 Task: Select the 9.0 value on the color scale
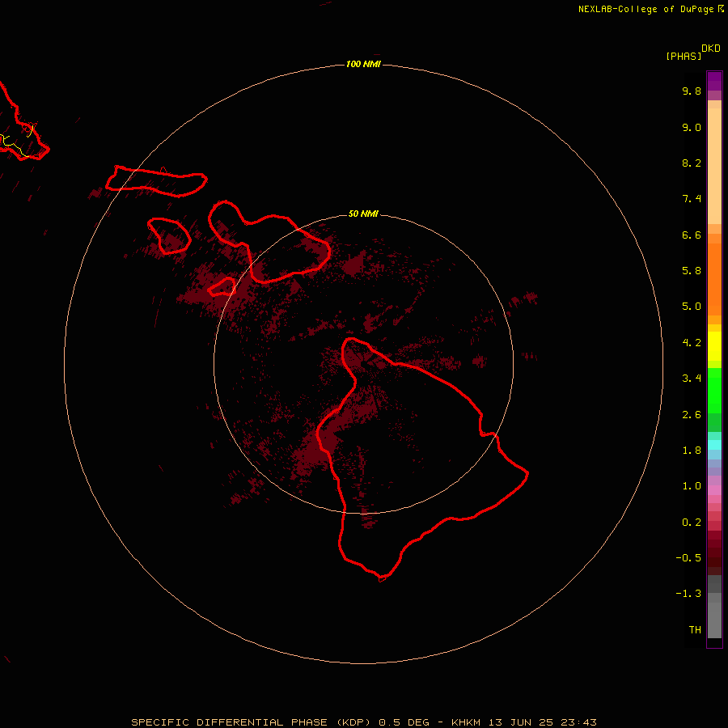tap(692, 127)
